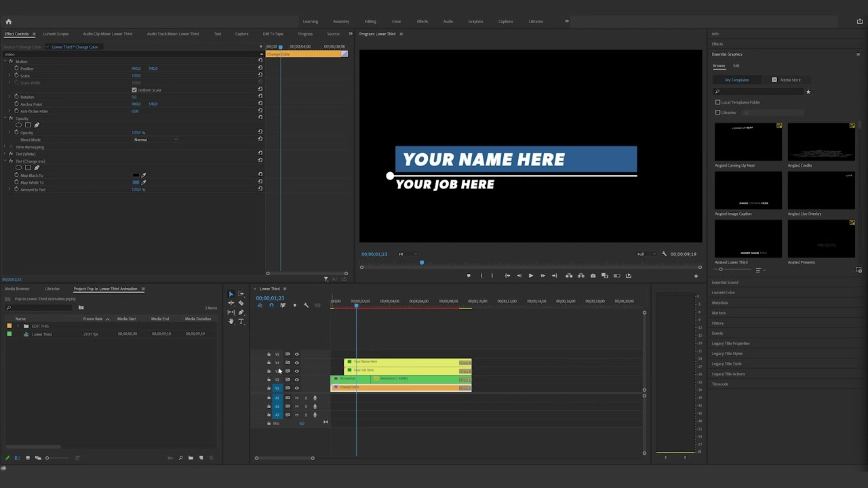868x488 pixels.
Task: Create ellipse mask under Opacity
Action: [19, 125]
